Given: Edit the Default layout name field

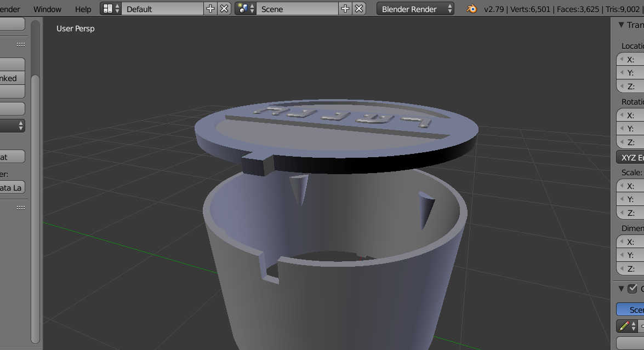Looking at the screenshot, I should click(x=163, y=9).
